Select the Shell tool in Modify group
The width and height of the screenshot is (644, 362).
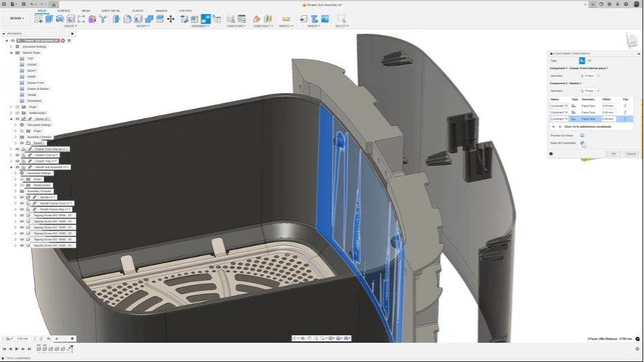click(x=138, y=19)
